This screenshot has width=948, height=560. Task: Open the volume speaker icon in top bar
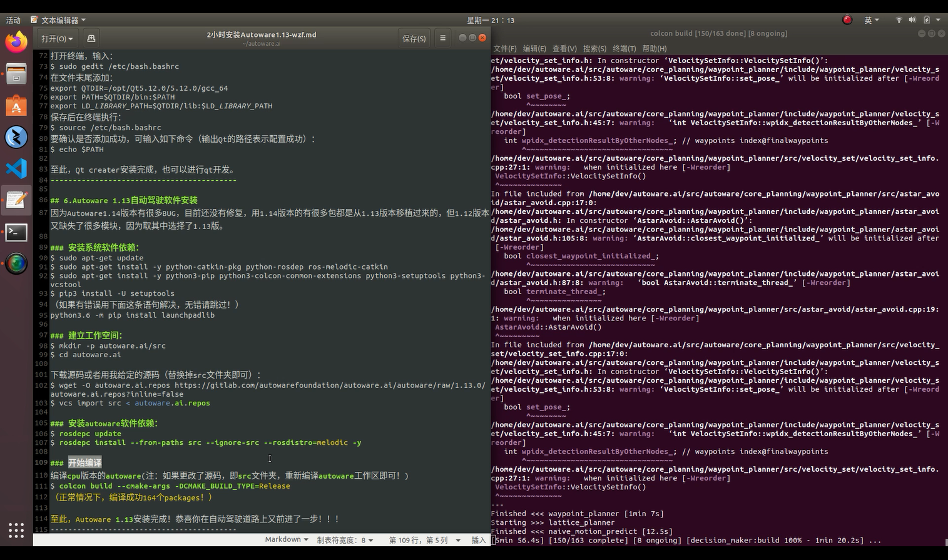912,20
